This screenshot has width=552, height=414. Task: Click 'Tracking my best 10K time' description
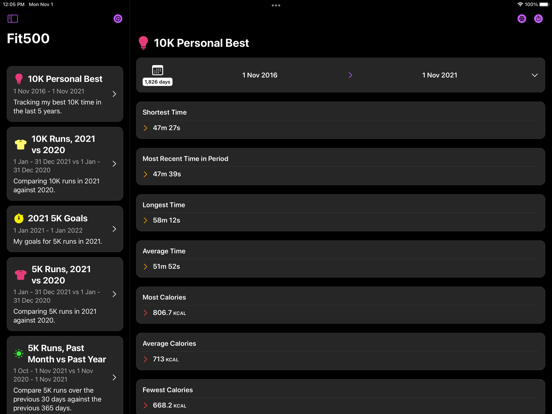(57, 107)
